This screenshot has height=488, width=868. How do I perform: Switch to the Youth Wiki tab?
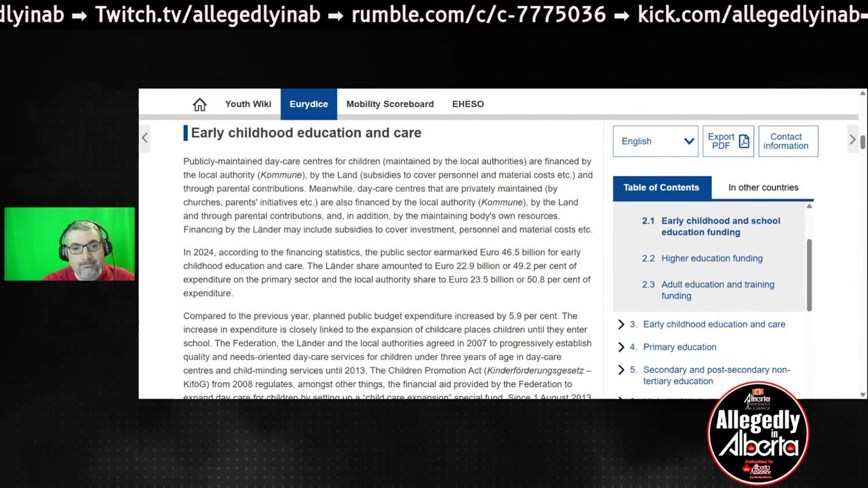click(248, 104)
